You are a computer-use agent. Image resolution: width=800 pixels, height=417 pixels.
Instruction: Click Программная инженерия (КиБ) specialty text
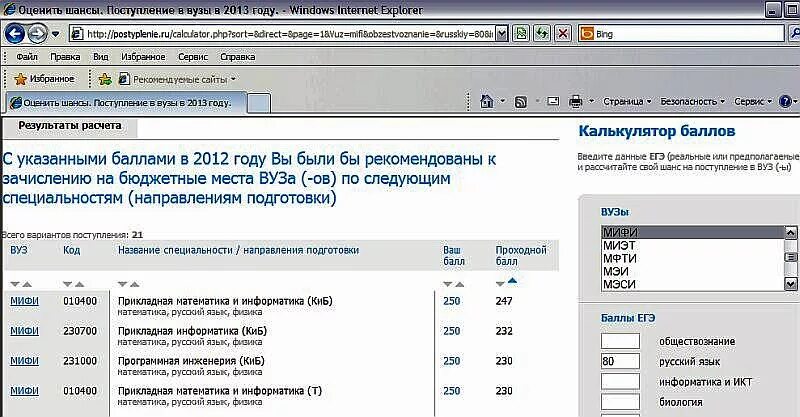(x=191, y=361)
